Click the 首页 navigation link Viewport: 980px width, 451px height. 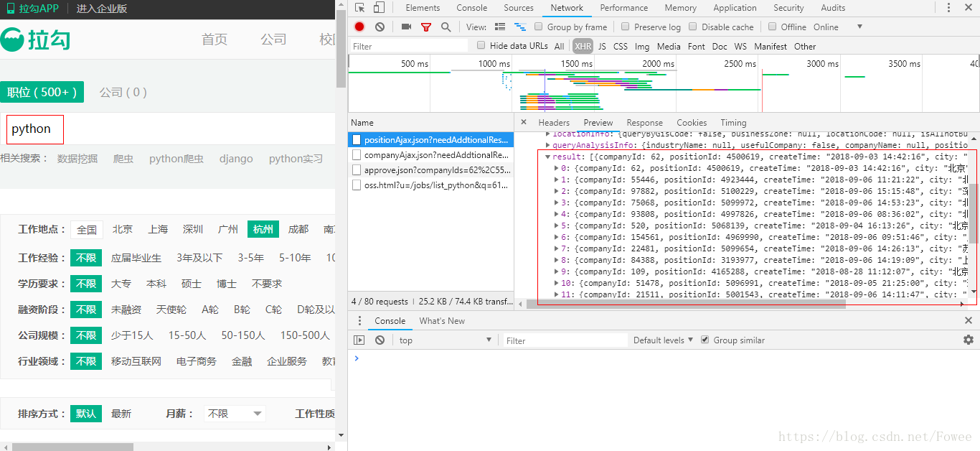pyautogui.click(x=215, y=39)
